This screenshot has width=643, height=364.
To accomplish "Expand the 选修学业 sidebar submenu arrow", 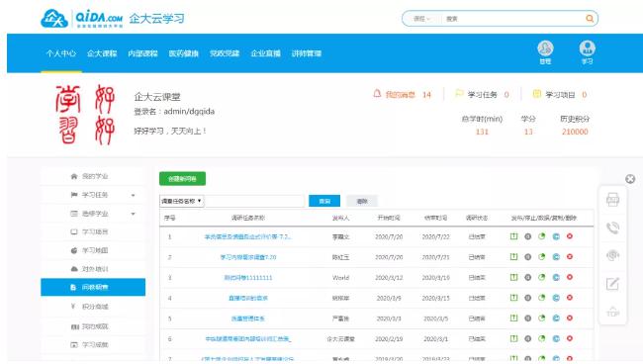I will (x=133, y=214).
